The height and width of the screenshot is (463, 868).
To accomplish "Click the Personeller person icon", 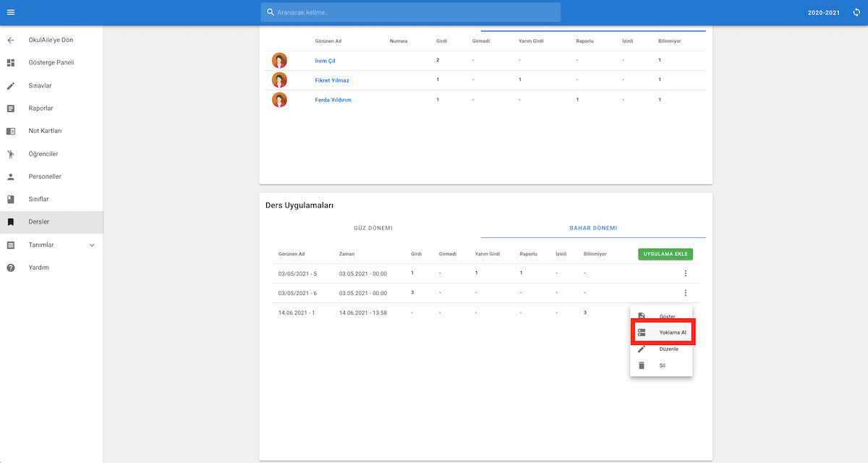I will (x=11, y=177).
